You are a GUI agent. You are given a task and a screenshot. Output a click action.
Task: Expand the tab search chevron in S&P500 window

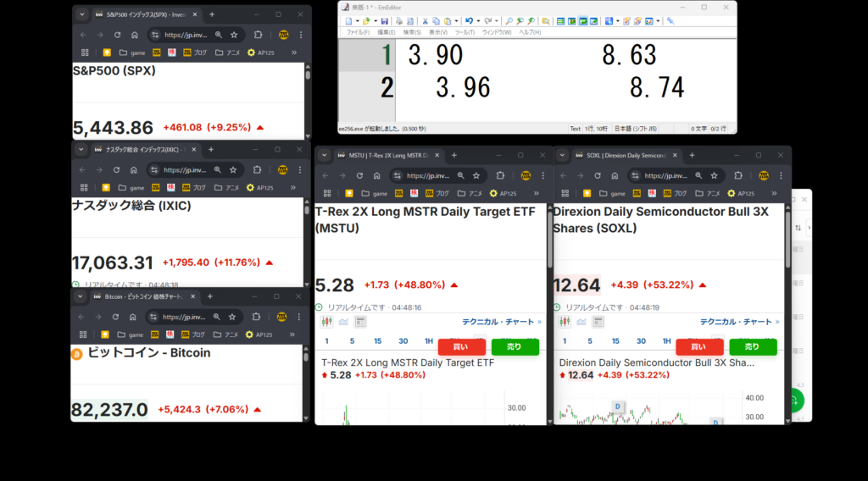coord(82,15)
